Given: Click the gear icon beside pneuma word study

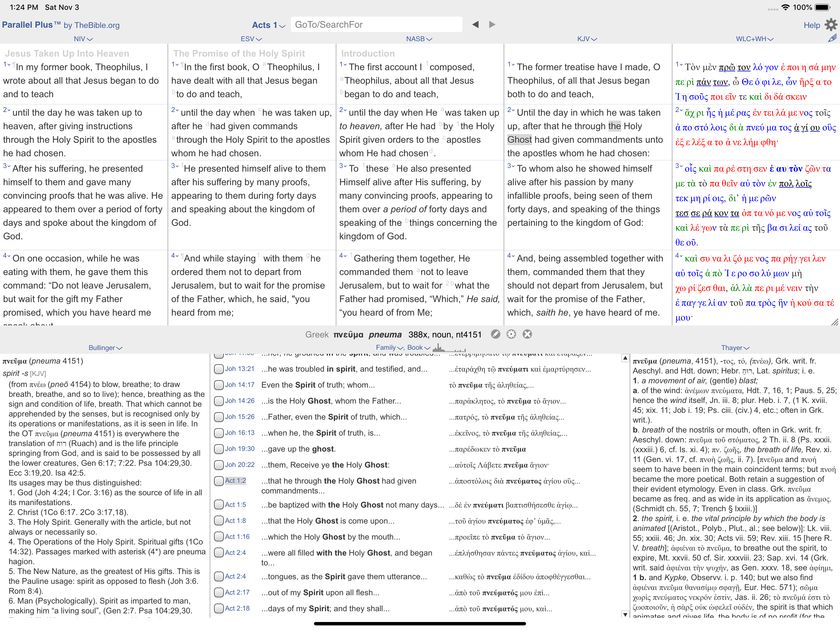Looking at the screenshot, I should [x=511, y=334].
